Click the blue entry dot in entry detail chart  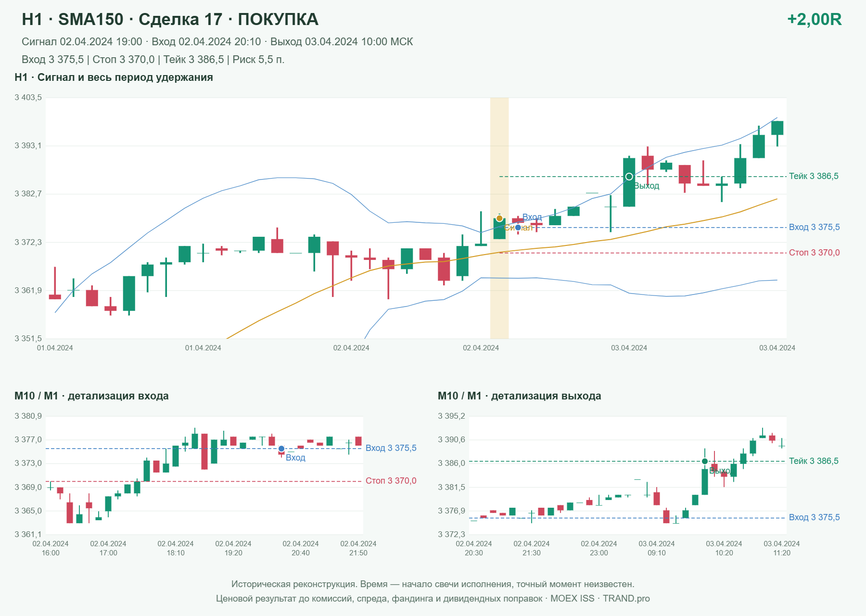point(281,449)
